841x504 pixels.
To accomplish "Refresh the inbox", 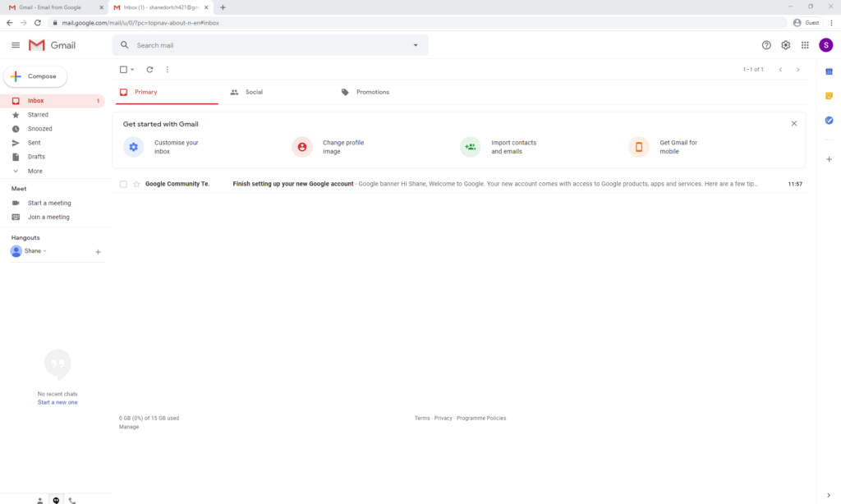I will pyautogui.click(x=149, y=69).
